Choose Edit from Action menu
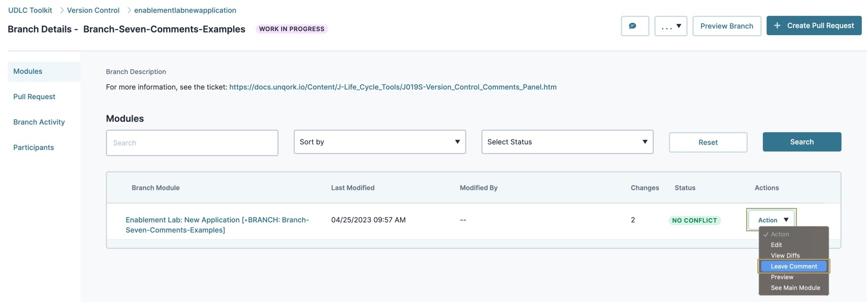 pyautogui.click(x=793, y=245)
